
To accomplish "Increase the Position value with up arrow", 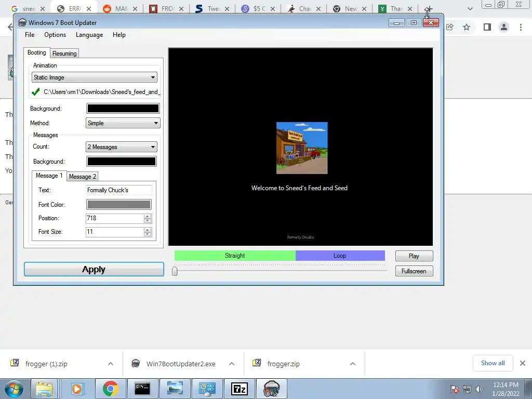I will click(147, 216).
